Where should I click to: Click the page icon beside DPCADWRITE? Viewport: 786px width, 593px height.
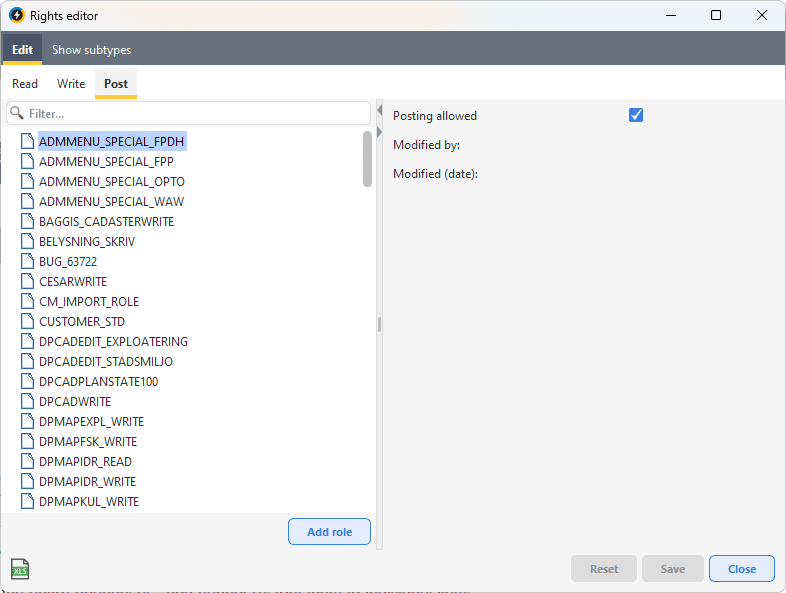[x=28, y=401]
